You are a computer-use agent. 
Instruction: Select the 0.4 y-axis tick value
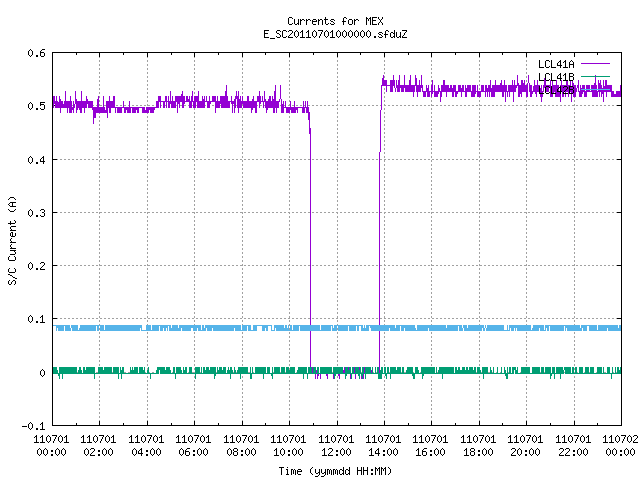click(x=36, y=160)
